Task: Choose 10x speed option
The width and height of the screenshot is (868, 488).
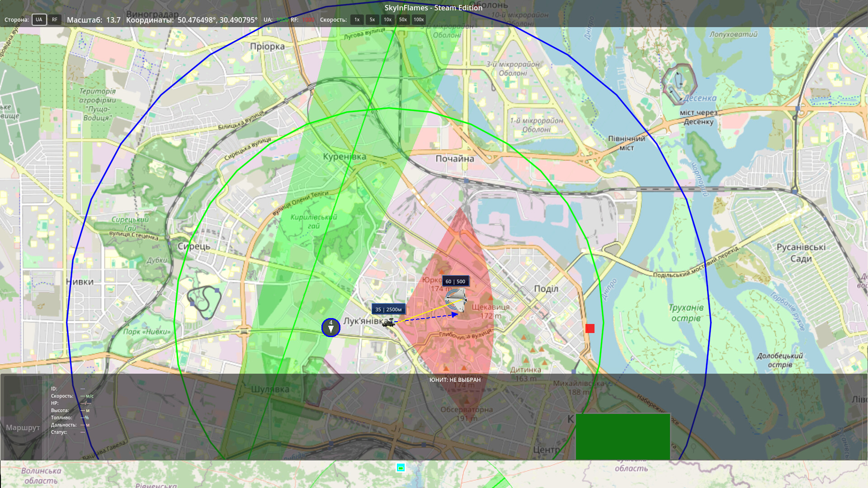Action: coord(387,19)
